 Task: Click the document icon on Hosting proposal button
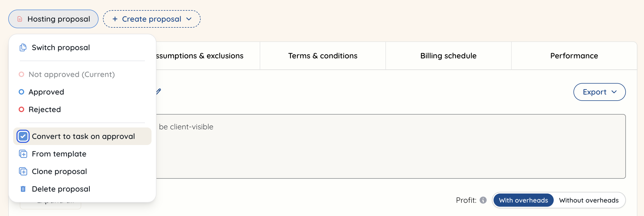[x=19, y=19]
